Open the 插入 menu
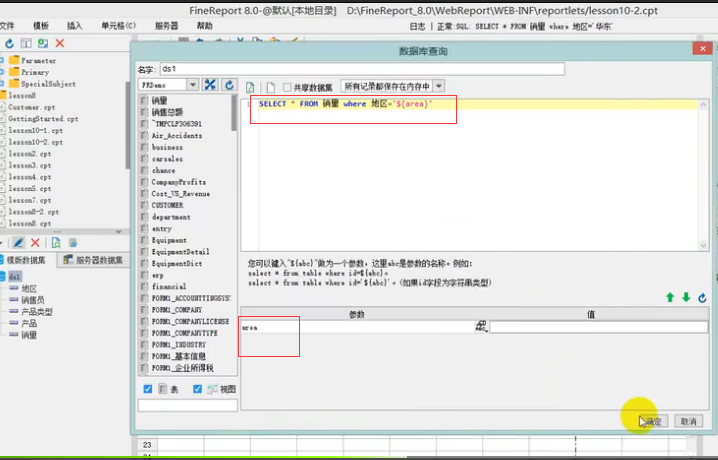 point(74,26)
